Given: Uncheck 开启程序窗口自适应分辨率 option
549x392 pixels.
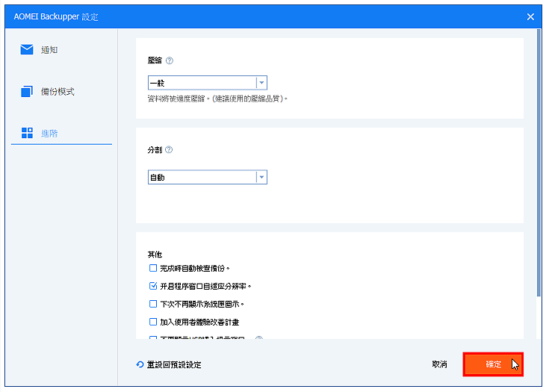Looking at the screenshot, I should coord(153,286).
